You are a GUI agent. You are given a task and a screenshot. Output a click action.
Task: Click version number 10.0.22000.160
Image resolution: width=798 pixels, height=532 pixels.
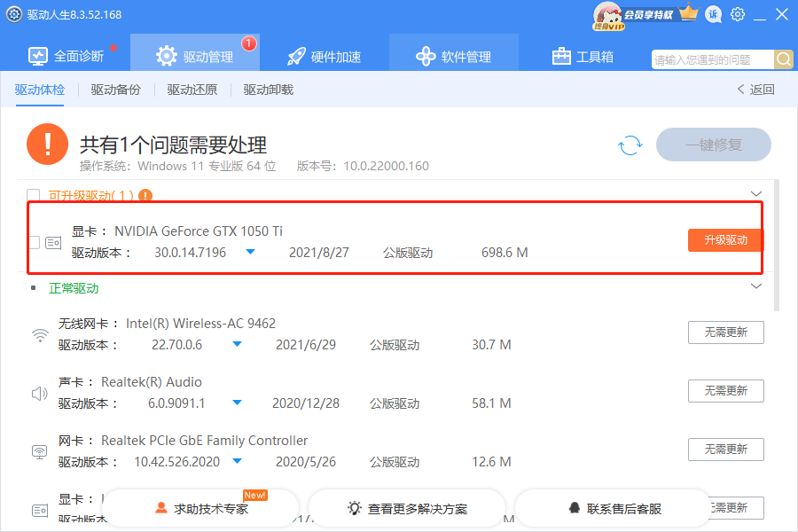[386, 166]
